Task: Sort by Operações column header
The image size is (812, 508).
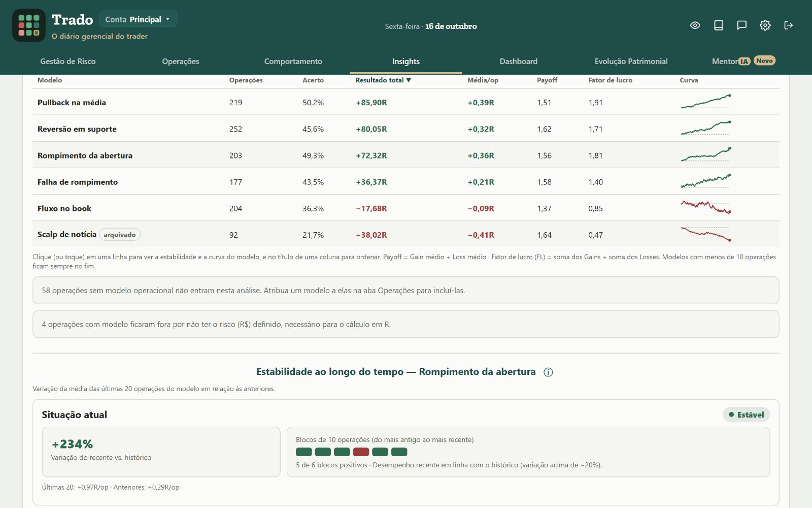Action: point(246,80)
